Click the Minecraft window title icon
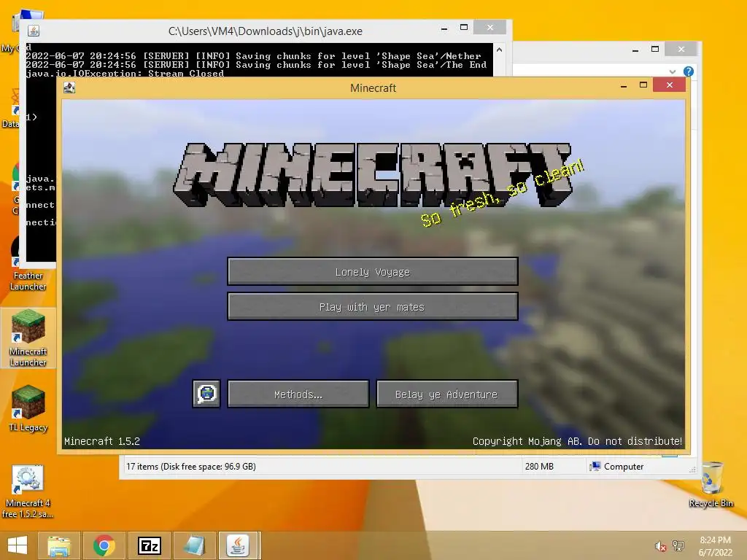The width and height of the screenshot is (747, 560). coord(69,87)
